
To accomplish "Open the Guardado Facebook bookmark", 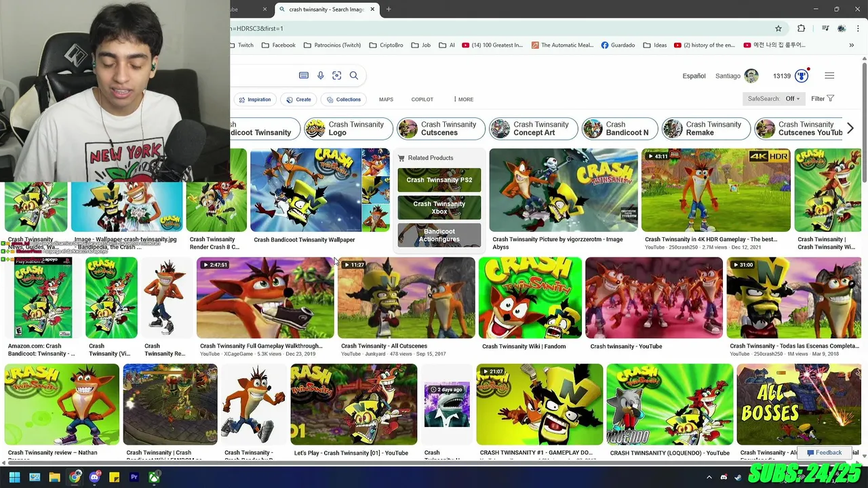I will click(x=618, y=45).
